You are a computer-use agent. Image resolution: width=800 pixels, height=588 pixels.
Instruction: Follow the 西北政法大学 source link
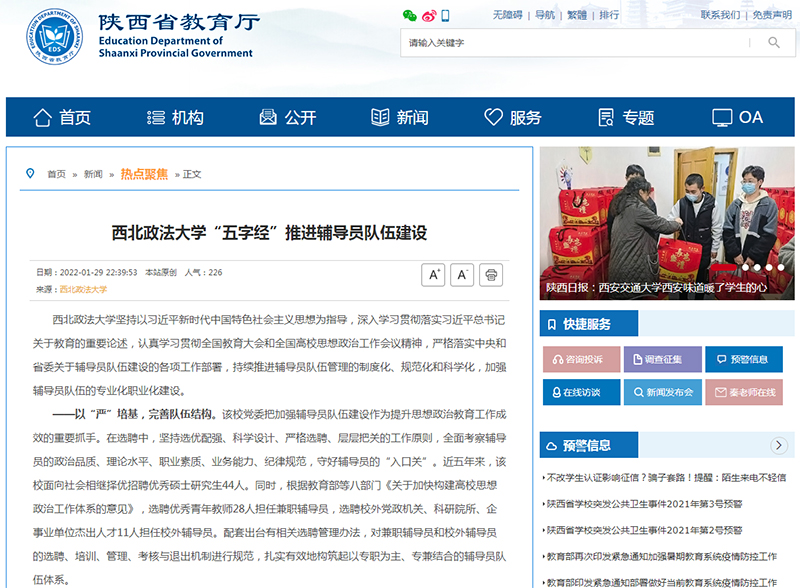(83, 289)
